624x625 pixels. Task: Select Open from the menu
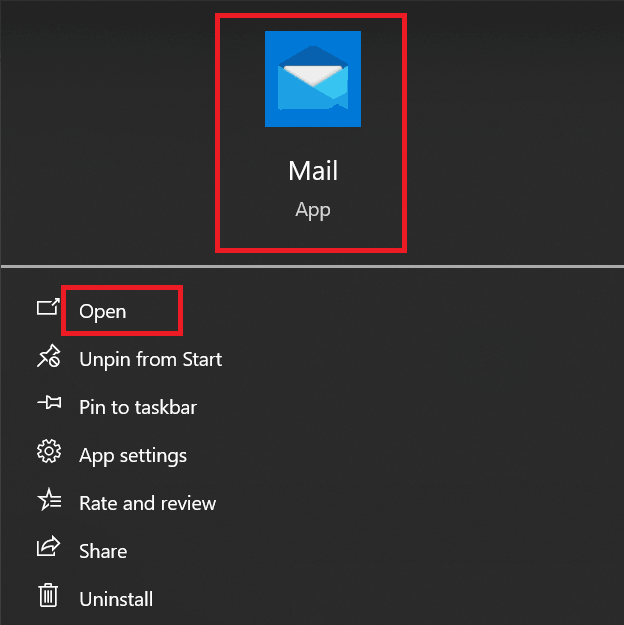102,311
